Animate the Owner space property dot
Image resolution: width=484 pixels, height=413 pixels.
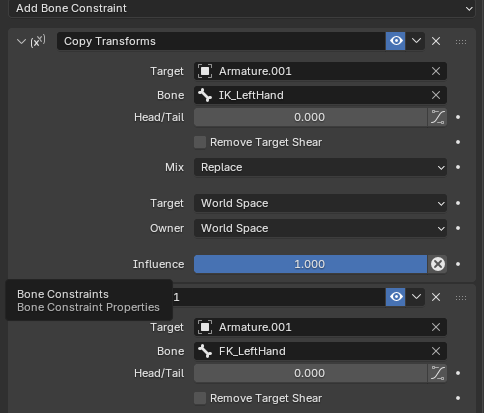(458, 228)
